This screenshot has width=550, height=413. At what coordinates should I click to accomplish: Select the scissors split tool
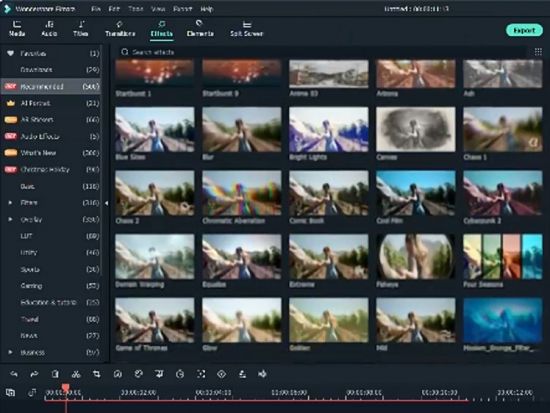[76, 374]
